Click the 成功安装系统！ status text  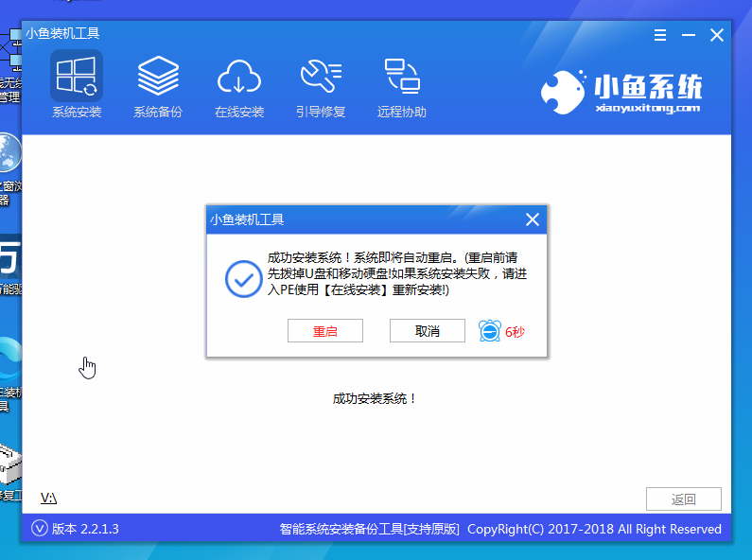tap(374, 398)
